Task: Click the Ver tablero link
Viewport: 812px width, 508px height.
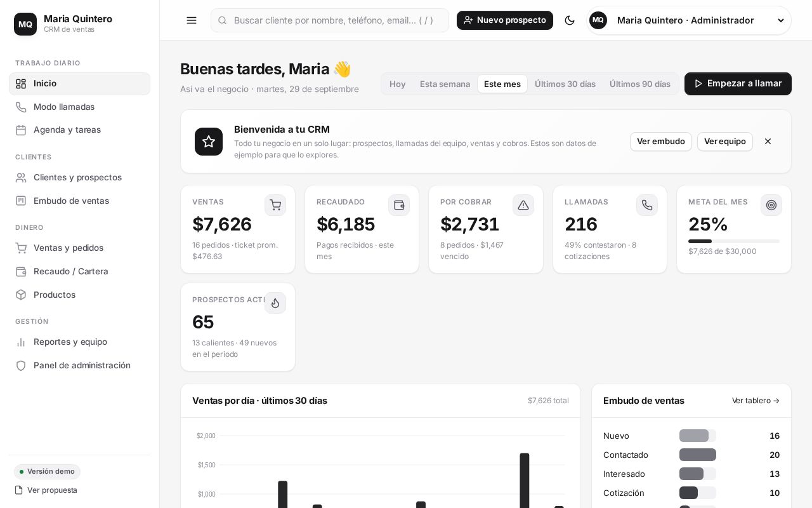Action: pos(756,401)
